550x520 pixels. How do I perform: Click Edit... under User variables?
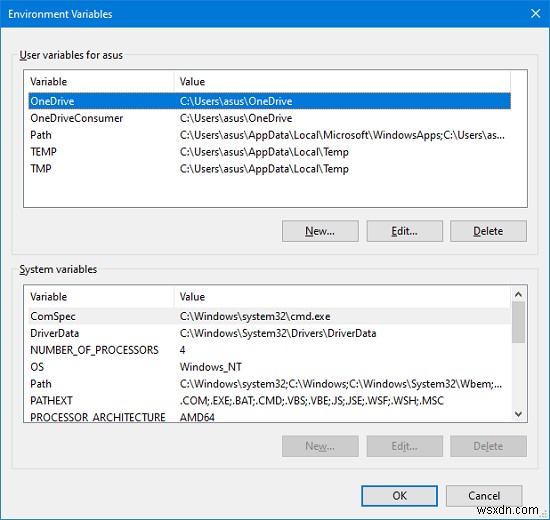(404, 231)
